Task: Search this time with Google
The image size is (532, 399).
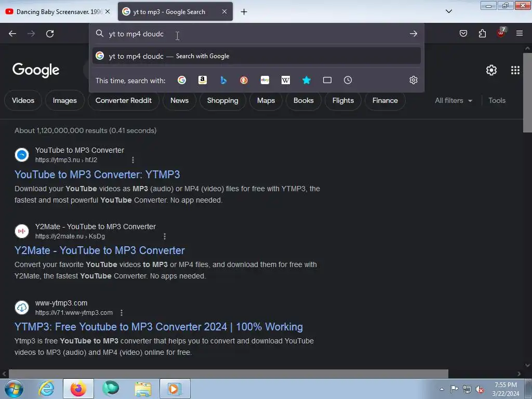Action: 182,80
